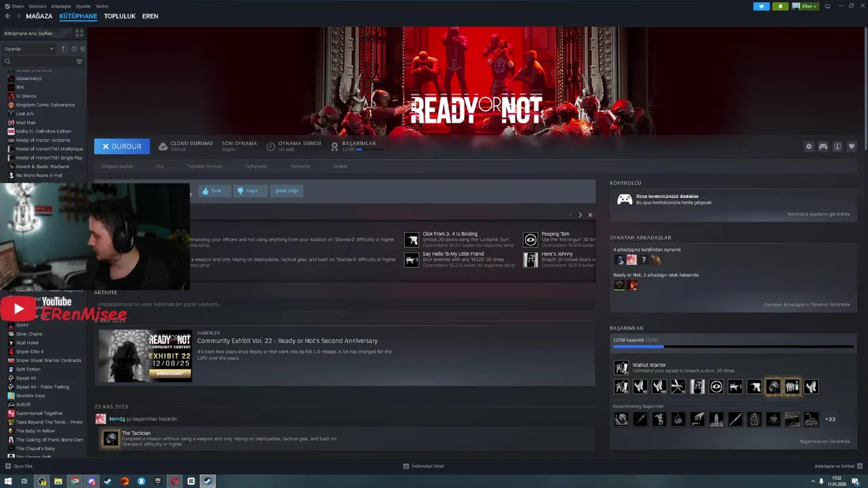Click the Şimdi Değil button

[286, 191]
